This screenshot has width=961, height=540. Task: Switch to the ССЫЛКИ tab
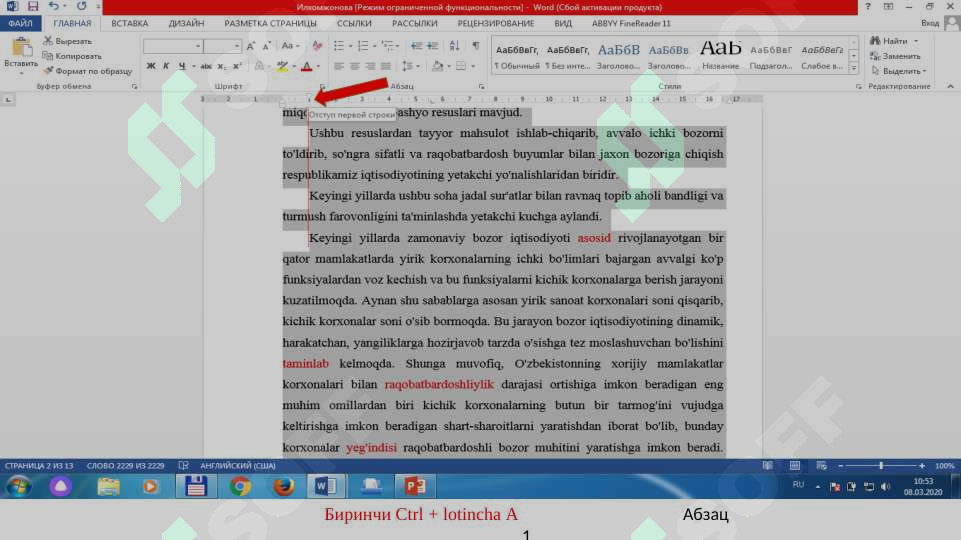pyautogui.click(x=354, y=23)
